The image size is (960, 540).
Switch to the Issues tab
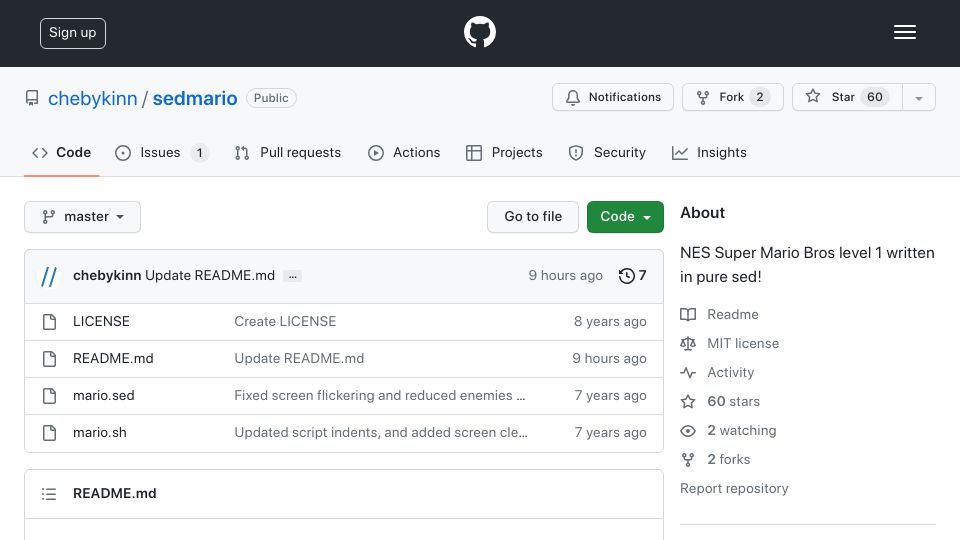(162, 152)
